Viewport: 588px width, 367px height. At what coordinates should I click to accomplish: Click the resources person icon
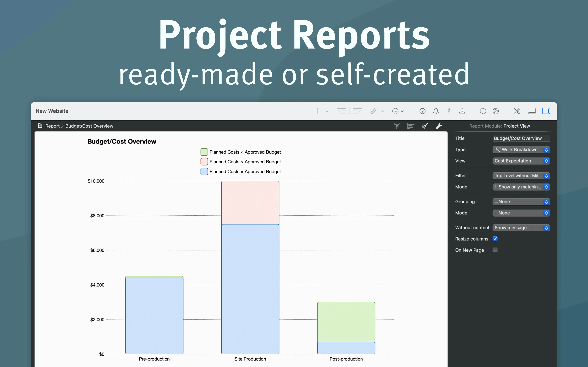462,111
